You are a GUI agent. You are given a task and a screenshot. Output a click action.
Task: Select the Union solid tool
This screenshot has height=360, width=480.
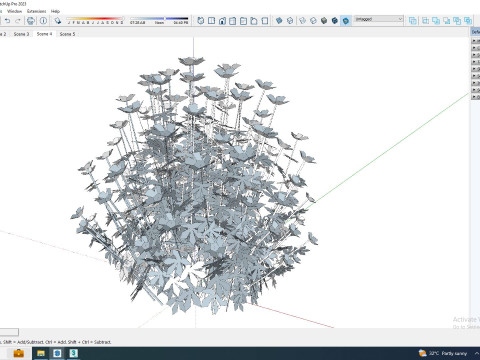point(436,21)
